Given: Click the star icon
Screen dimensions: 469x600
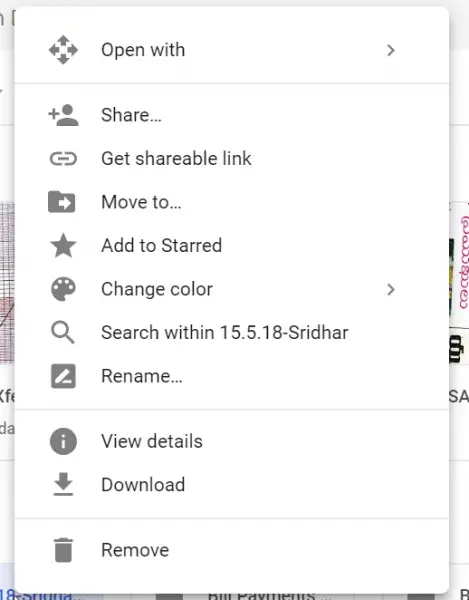Looking at the screenshot, I should [63, 245].
